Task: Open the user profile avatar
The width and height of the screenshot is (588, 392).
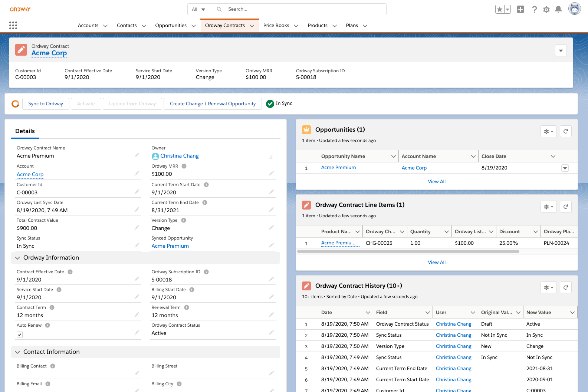Action: coord(574,9)
